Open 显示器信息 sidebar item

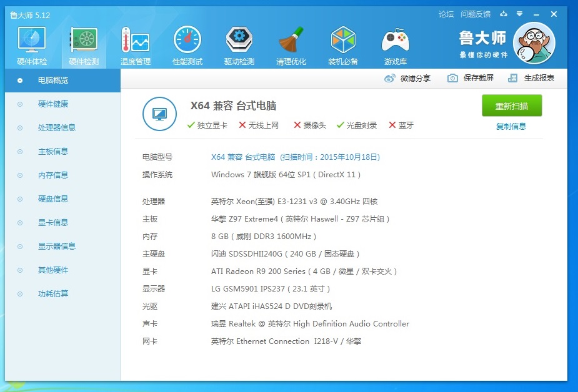[62, 246]
